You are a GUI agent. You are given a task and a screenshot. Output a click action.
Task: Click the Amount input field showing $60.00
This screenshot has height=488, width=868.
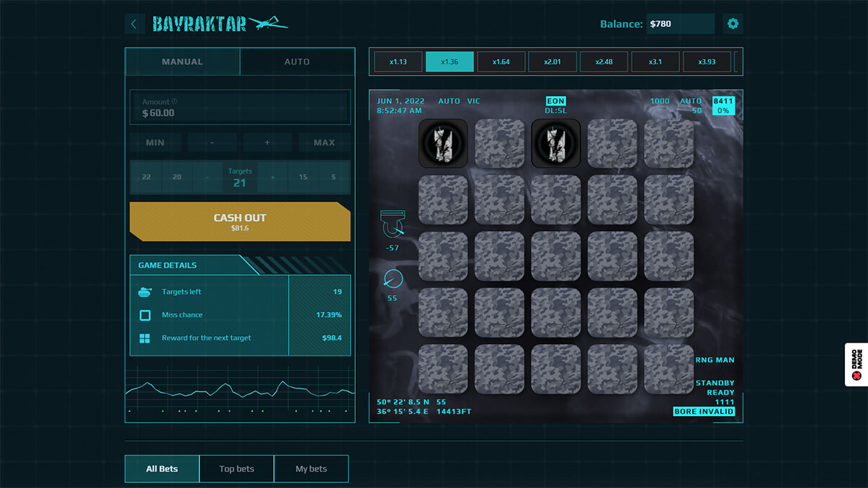pyautogui.click(x=240, y=108)
